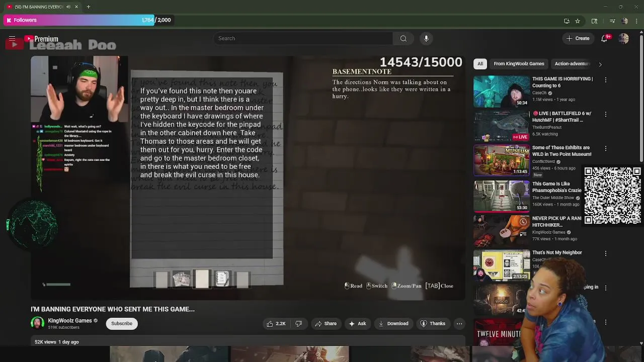
Task: Click the Create button
Action: [x=578, y=38]
